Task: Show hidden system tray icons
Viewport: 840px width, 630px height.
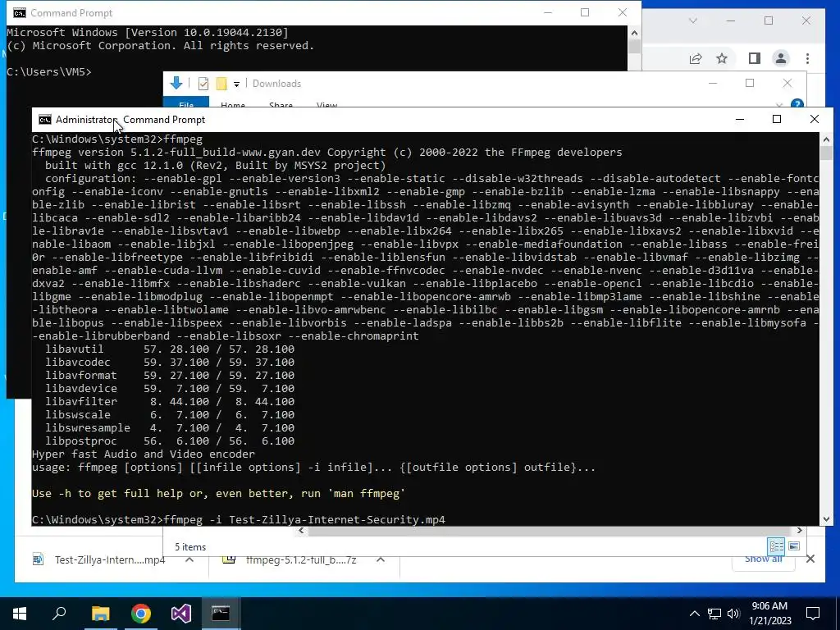Action: pos(694,614)
